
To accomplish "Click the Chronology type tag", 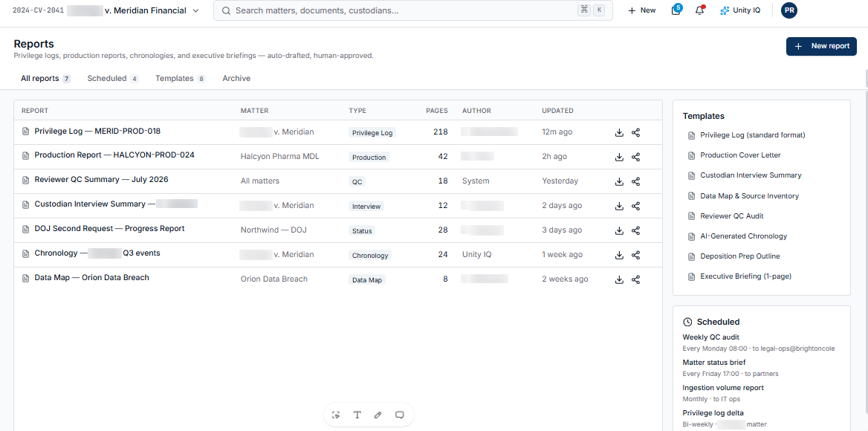I will click(370, 256).
